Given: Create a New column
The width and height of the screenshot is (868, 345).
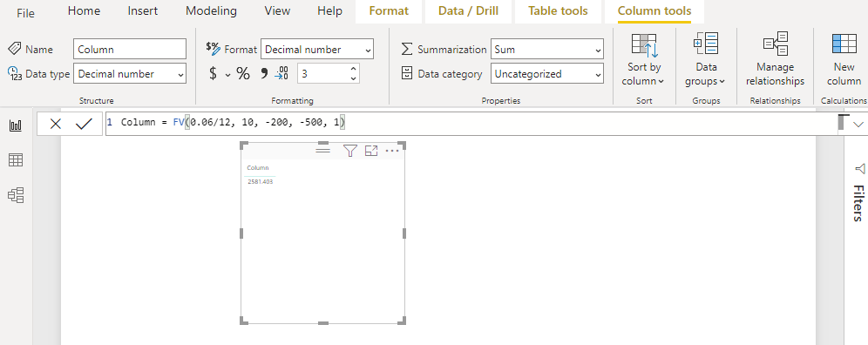Looking at the screenshot, I should tap(844, 60).
